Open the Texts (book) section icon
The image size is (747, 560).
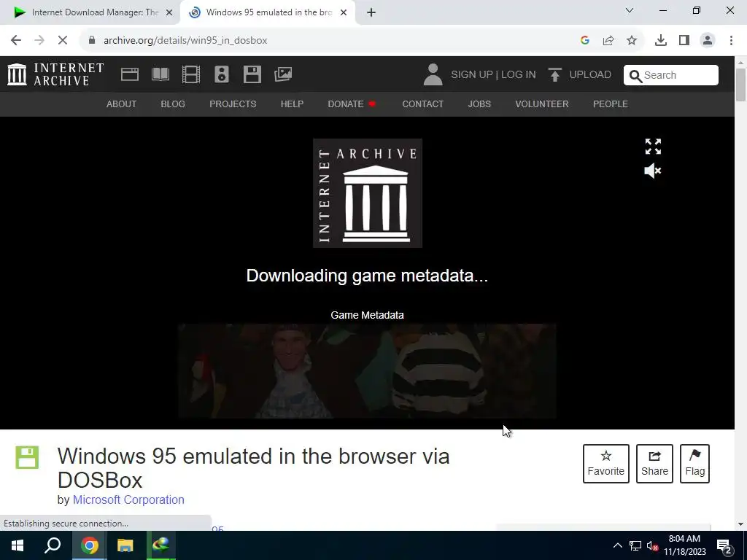tap(160, 74)
